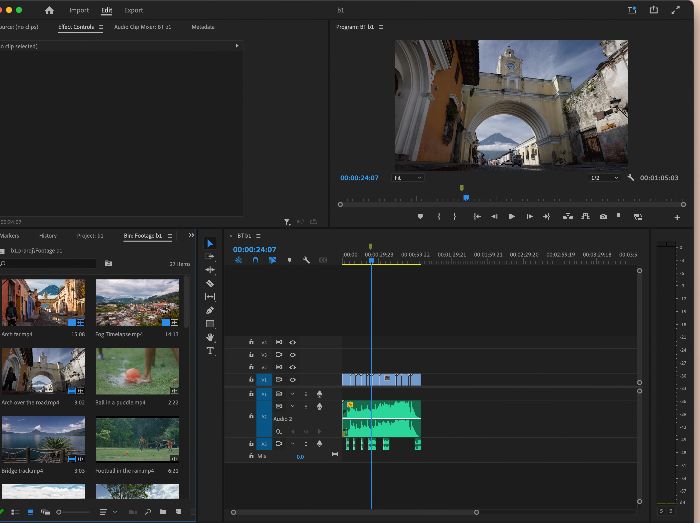Screen dimensions: 700x523
Task: Play the sequence in Program Monitor
Action: [x=512, y=216]
